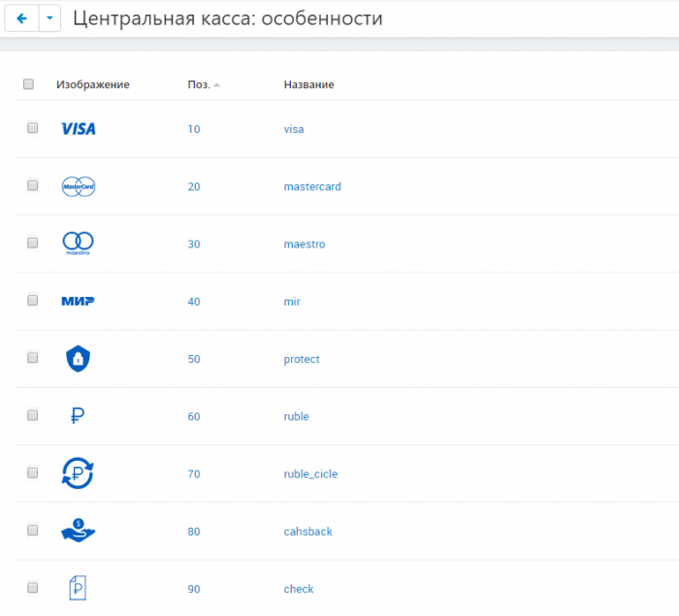Open the ruble name link
Viewport: 679px width, 616px height.
296,416
